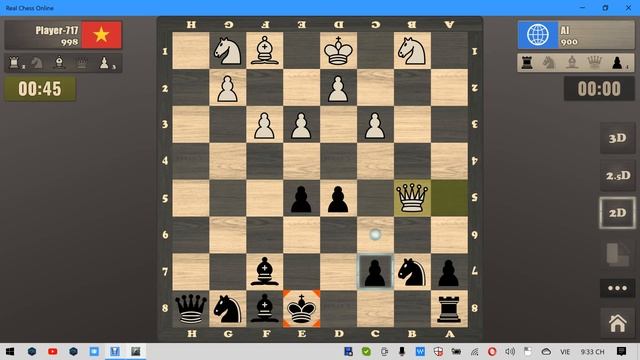The width and height of the screenshot is (640, 360).
Task: Select the white bishop on F1
Action: (264, 51)
